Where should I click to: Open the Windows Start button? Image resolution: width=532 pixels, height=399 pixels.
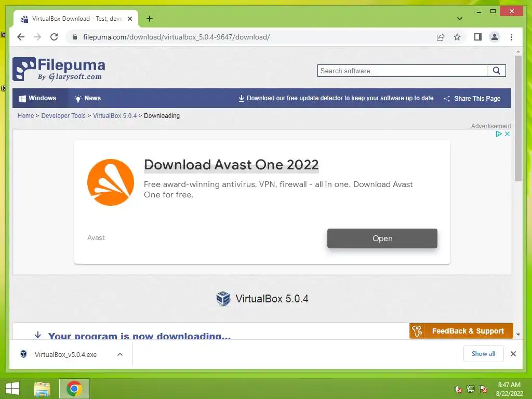(x=12, y=389)
